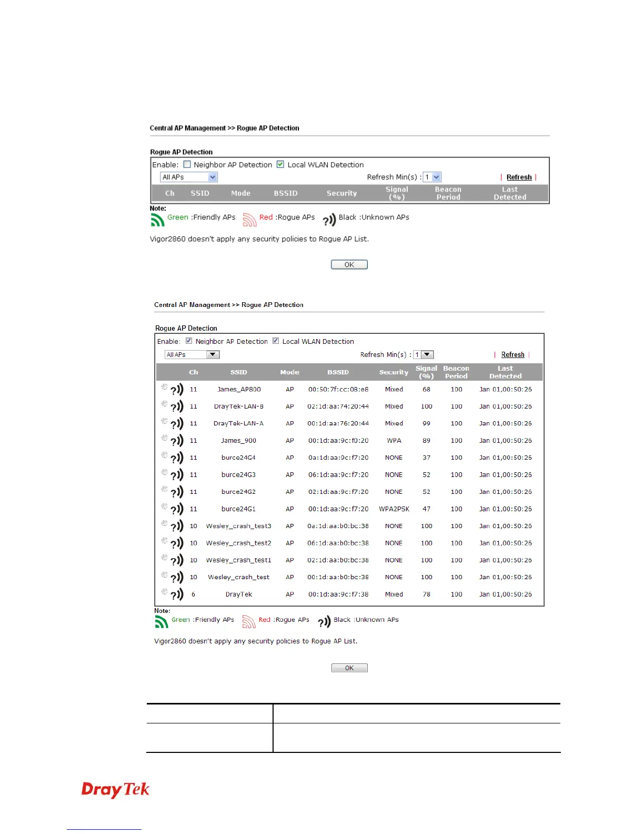
Task: Click the unknown AP icon for burce24G2
Action: pyautogui.click(x=177, y=493)
